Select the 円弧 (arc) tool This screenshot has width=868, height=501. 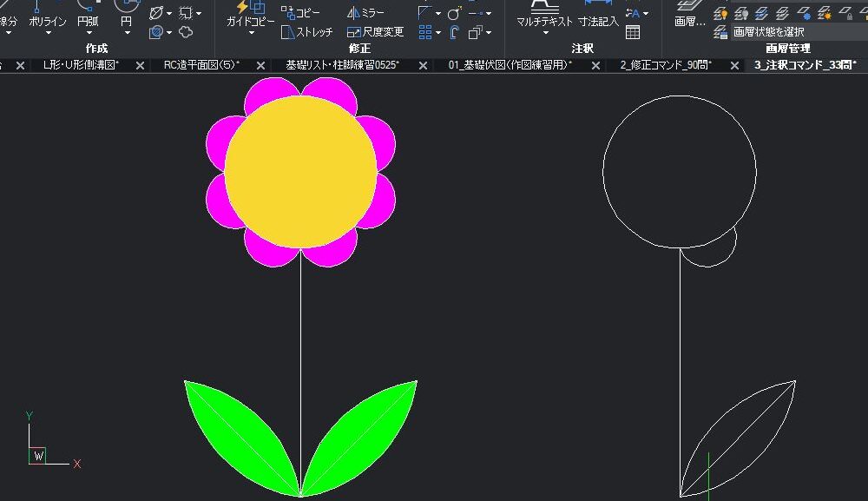(x=88, y=15)
